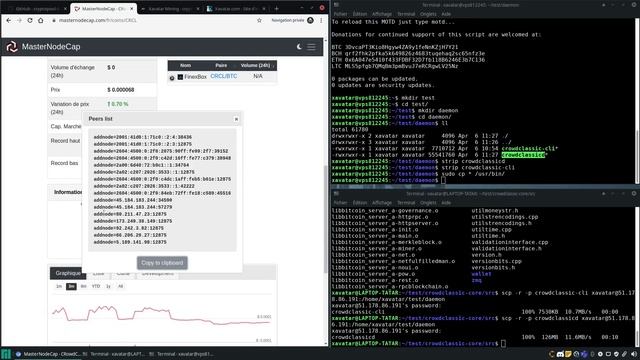Screen dimensions: 640x360
Task: Click the browser forward arrow
Action: point(19,20)
